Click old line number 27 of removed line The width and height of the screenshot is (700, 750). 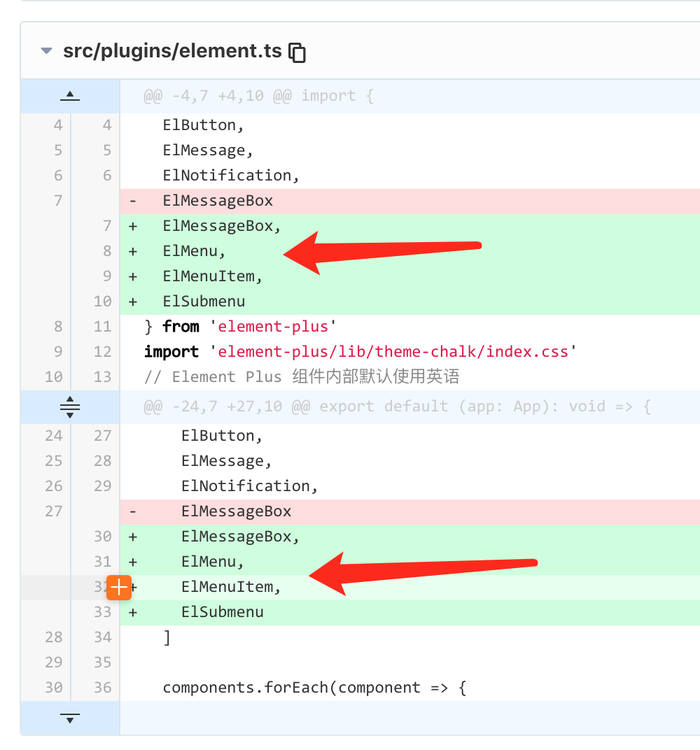pyautogui.click(x=53, y=511)
